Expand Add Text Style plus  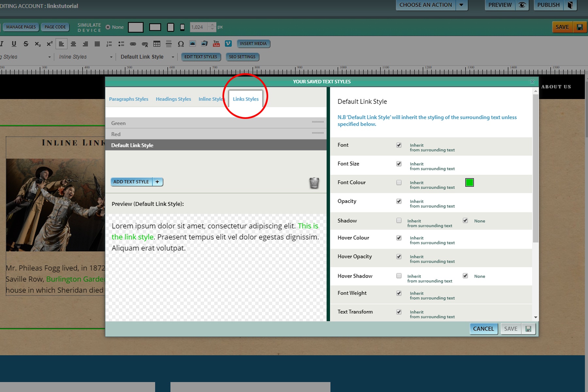157,182
